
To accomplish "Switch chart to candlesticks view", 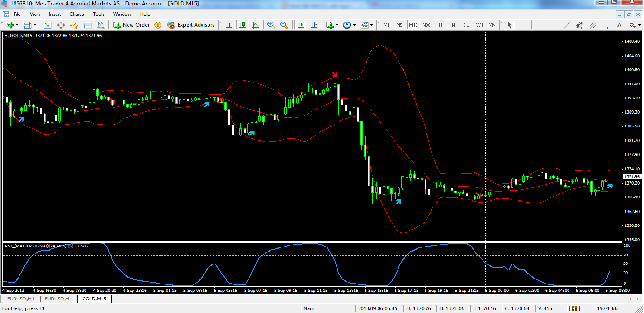I will 243,25.
